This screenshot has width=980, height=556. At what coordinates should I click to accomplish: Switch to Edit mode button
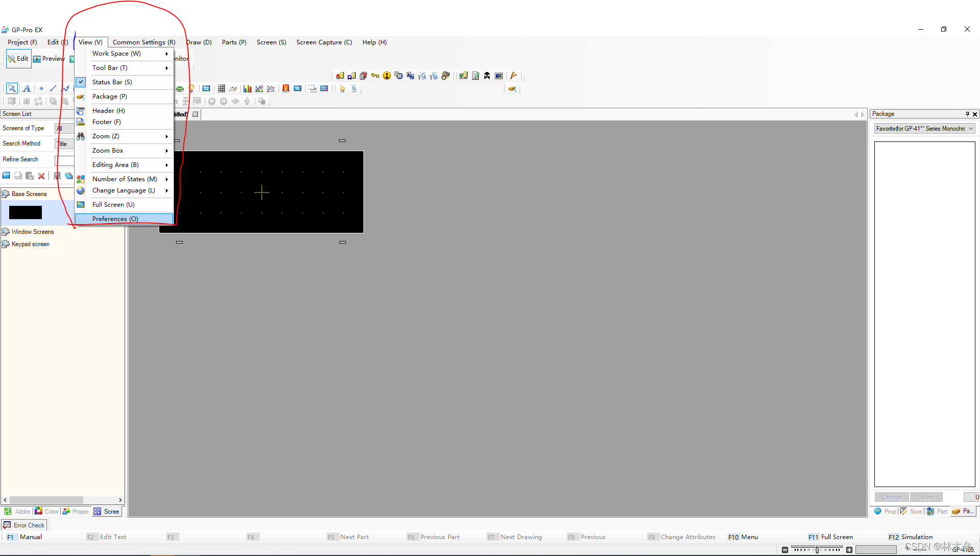click(18, 59)
